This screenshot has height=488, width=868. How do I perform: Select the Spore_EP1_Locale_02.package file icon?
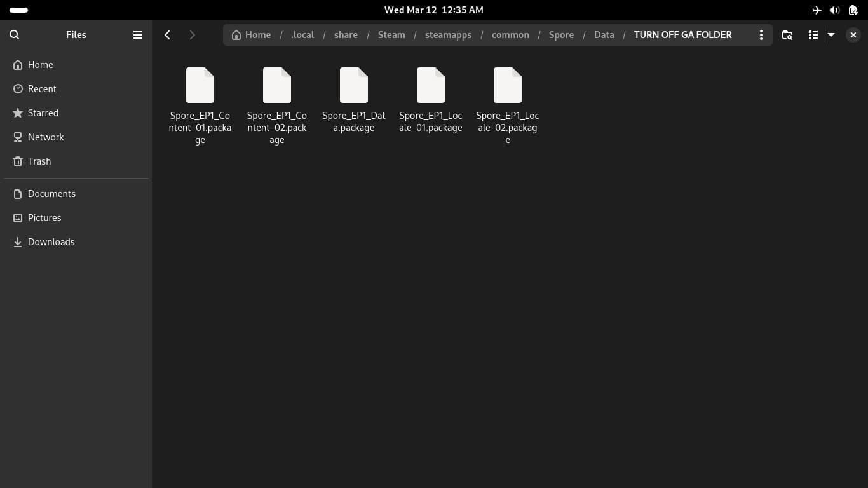click(x=508, y=85)
